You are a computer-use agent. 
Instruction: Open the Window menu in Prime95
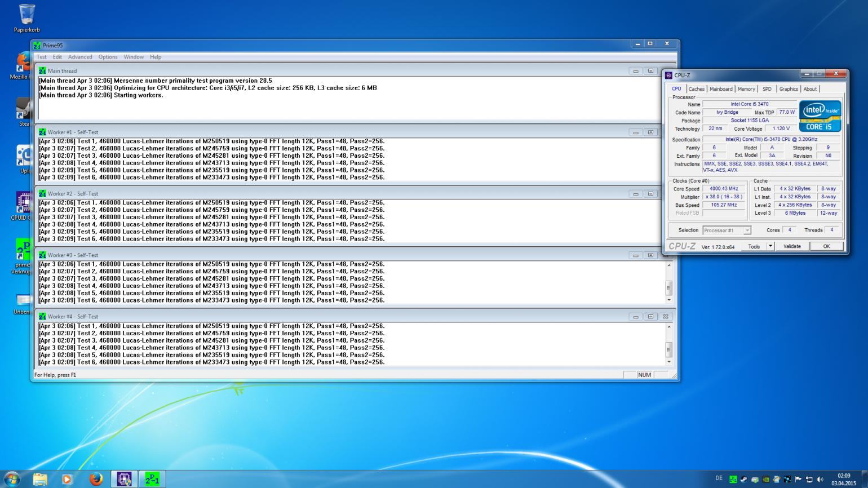tap(134, 57)
